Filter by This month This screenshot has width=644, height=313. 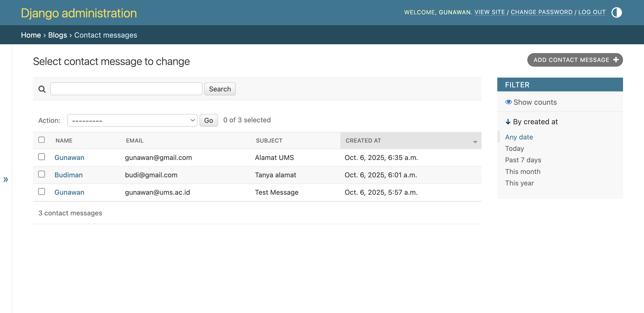coord(523,172)
